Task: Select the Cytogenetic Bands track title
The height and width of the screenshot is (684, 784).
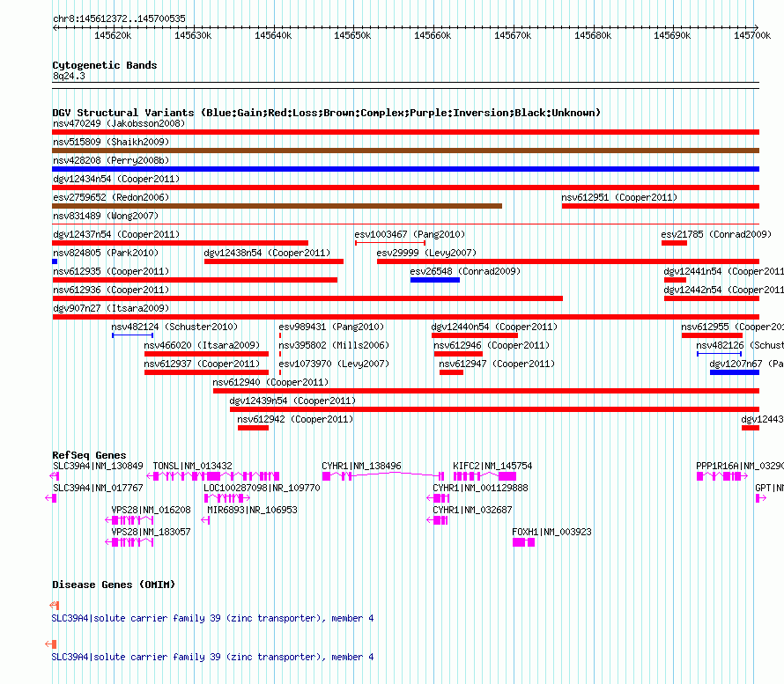Action: pos(105,65)
